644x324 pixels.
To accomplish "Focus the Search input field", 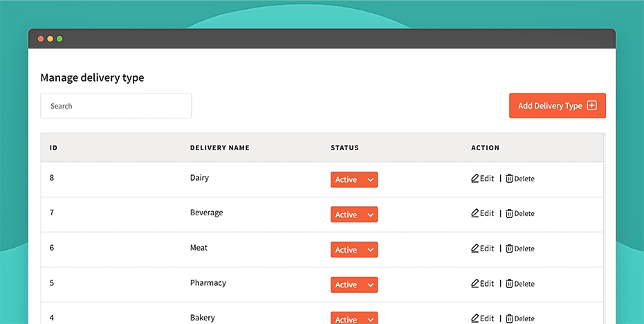I will pyautogui.click(x=116, y=106).
